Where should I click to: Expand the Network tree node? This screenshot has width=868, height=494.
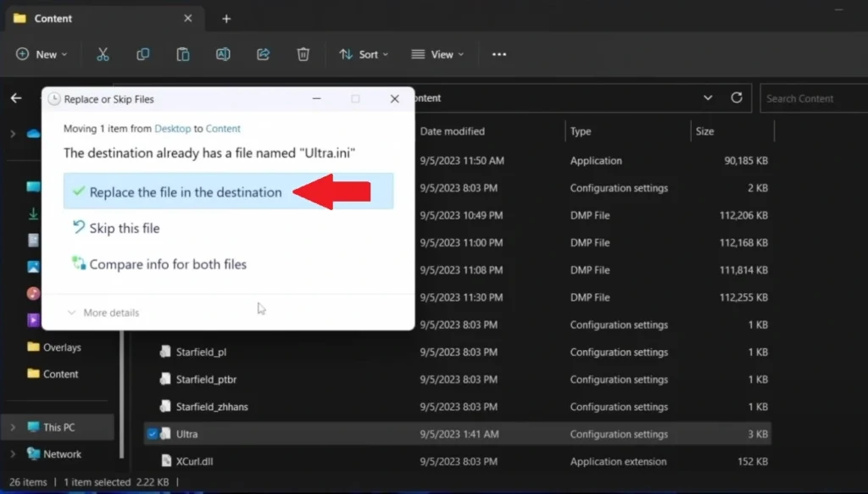[x=13, y=454]
